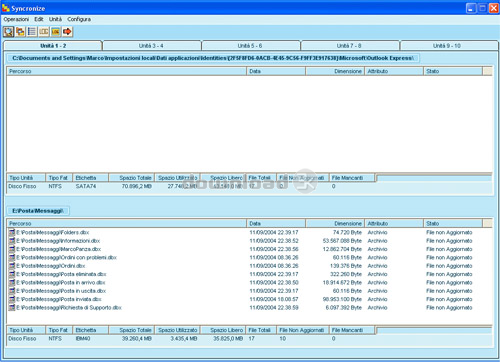Switch to the Unità 3 - 4 tab

click(151, 46)
